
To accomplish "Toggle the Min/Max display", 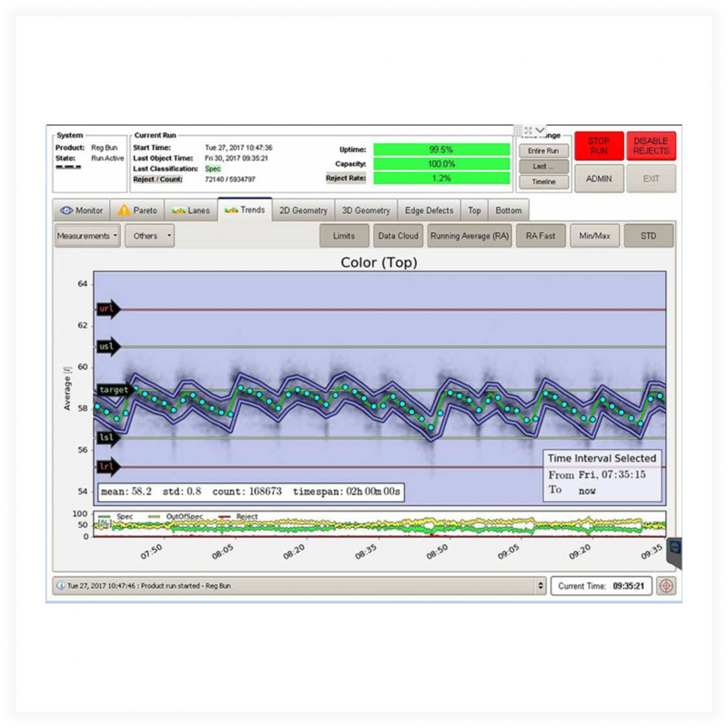I will 595,236.
